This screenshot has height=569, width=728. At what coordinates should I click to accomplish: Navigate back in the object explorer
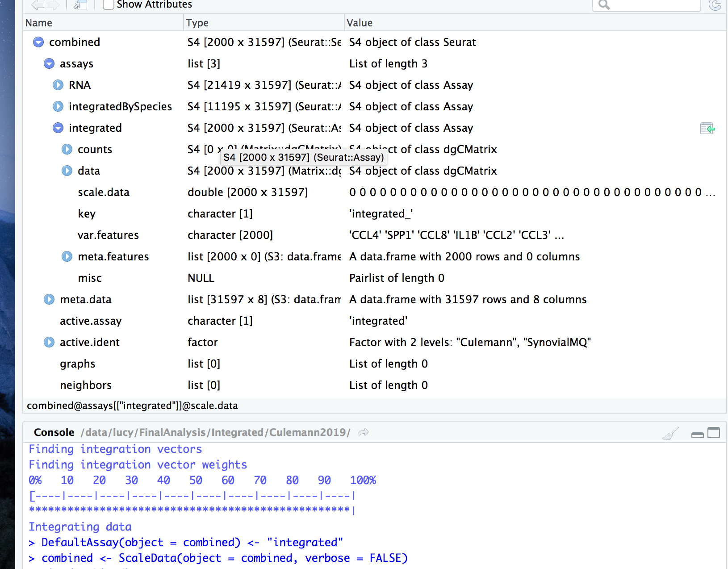37,5
